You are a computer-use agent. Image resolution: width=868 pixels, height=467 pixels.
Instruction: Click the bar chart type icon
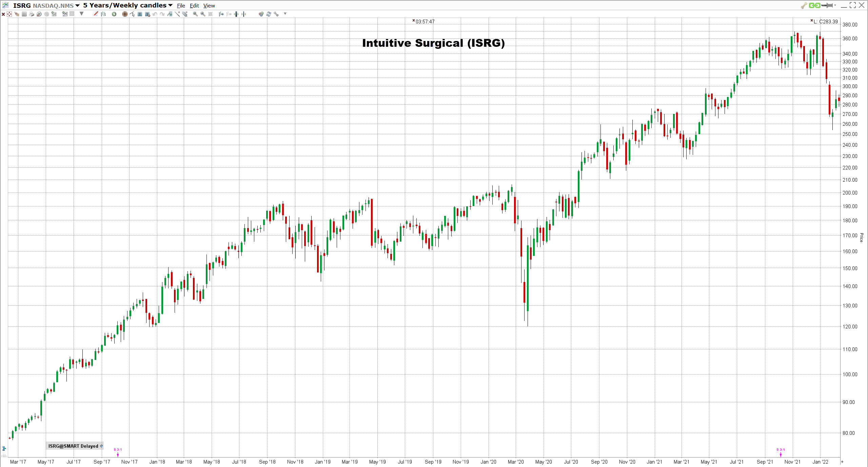click(103, 14)
